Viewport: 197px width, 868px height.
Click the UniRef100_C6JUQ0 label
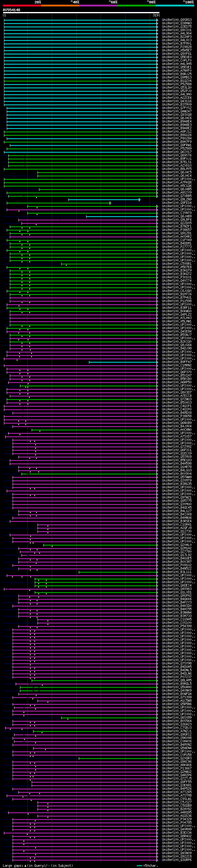176,291
